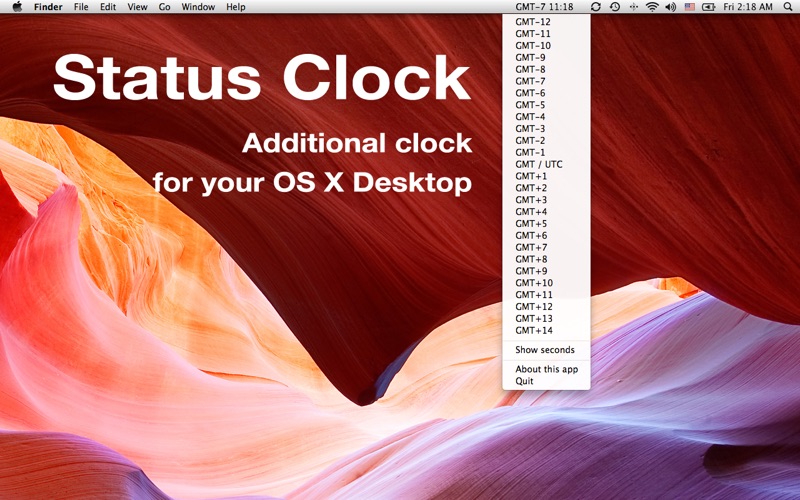
Task: Open the Time Machine menu bar icon
Action: [x=615, y=7]
